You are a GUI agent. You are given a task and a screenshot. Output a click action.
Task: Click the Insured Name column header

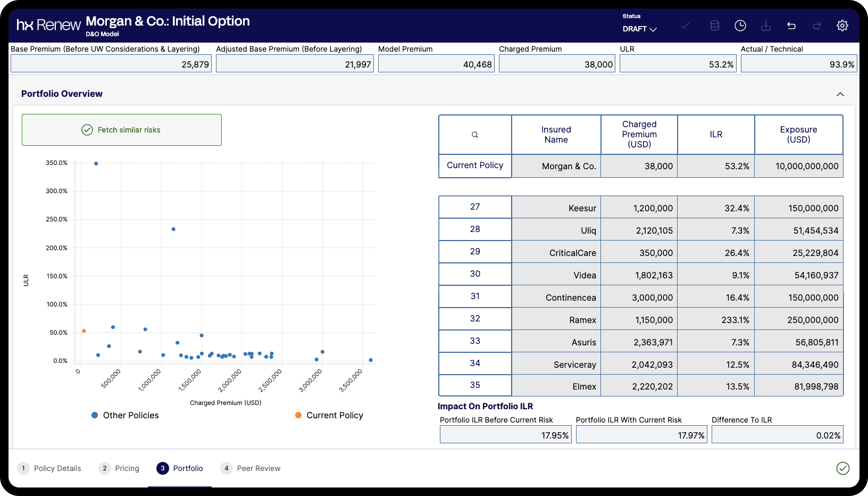pyautogui.click(x=556, y=135)
